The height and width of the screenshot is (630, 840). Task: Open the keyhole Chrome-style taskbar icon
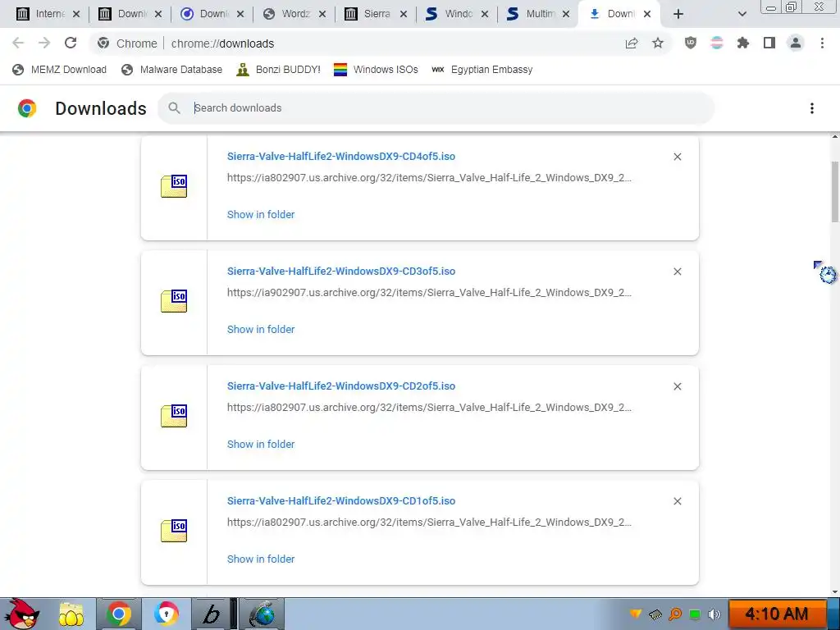[x=166, y=614]
